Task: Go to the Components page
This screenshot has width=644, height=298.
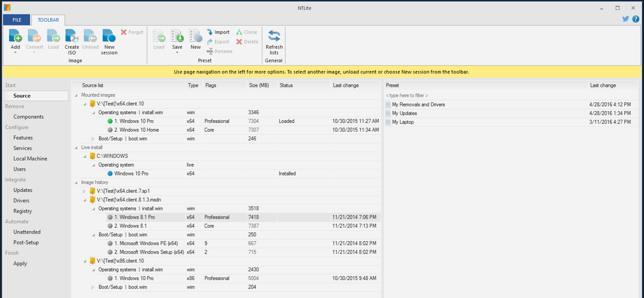Action: click(x=28, y=117)
